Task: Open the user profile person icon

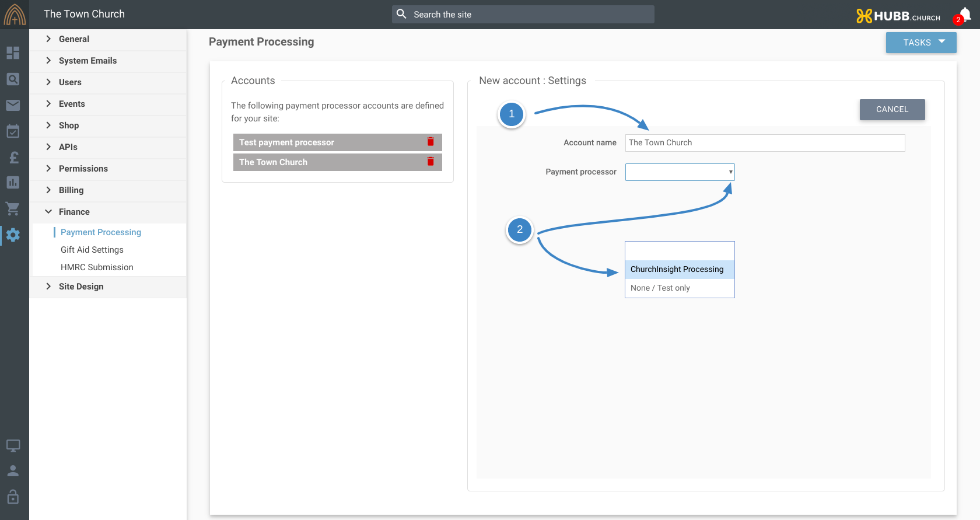Action: click(13, 471)
